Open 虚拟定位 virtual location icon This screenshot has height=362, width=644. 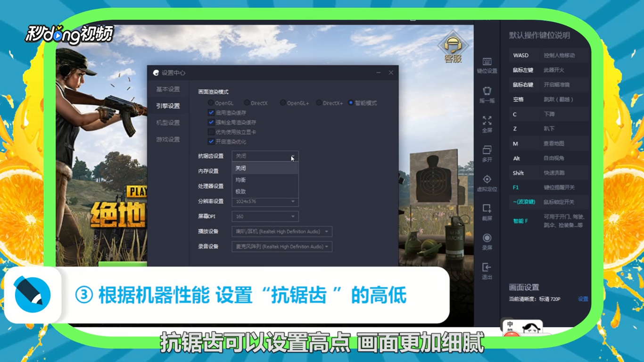tap(487, 183)
